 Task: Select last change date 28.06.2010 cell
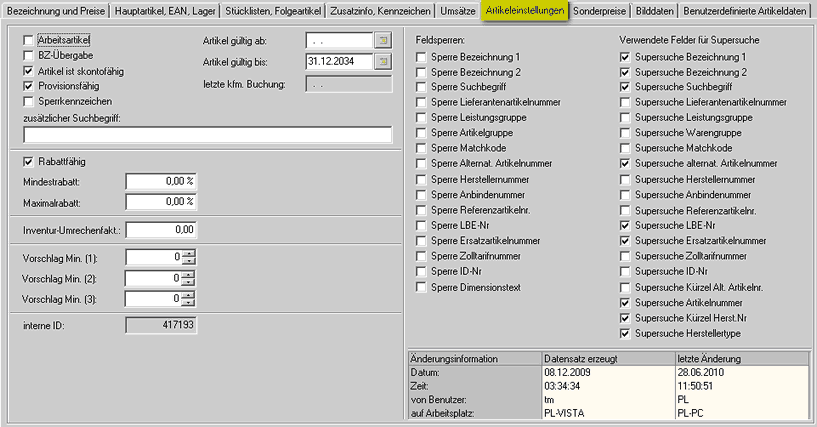[742, 372]
